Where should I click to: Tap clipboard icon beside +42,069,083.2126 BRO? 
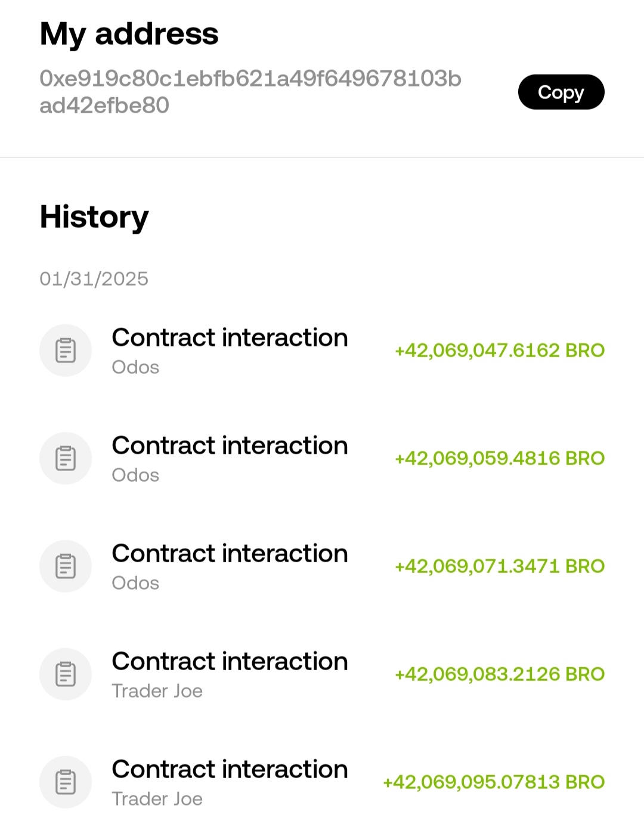[x=66, y=674]
